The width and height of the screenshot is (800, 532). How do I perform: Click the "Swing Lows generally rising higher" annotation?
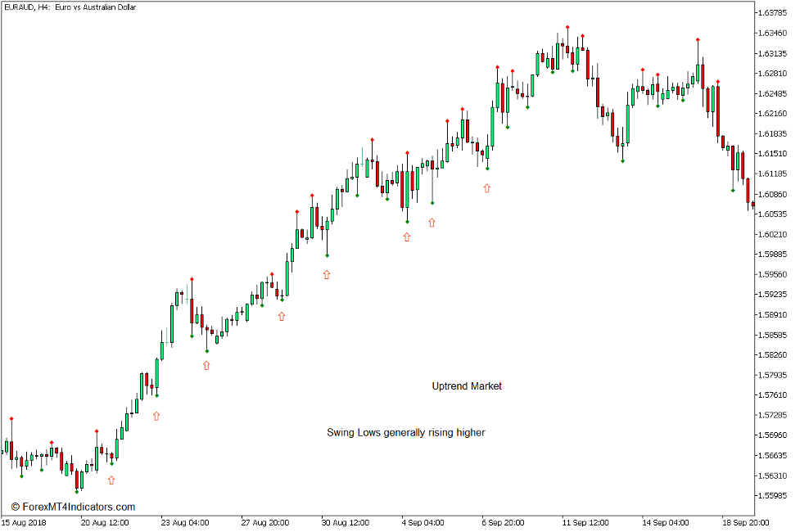tap(405, 432)
